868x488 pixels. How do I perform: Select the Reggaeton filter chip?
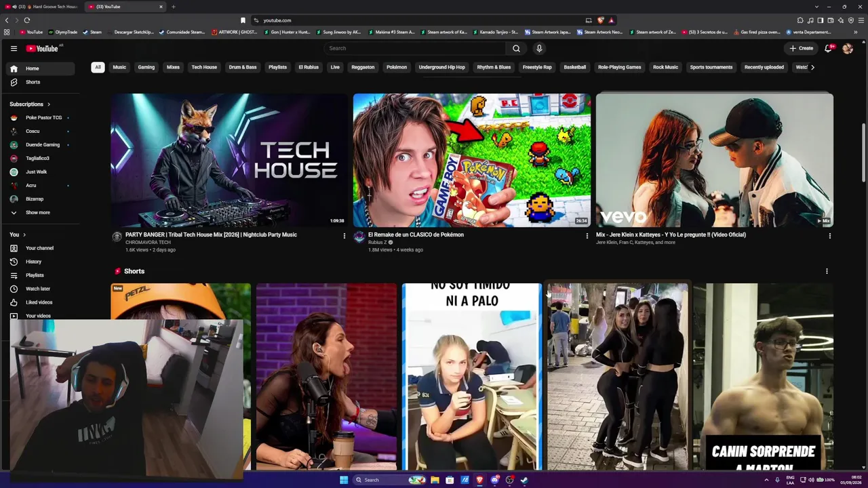pos(363,67)
